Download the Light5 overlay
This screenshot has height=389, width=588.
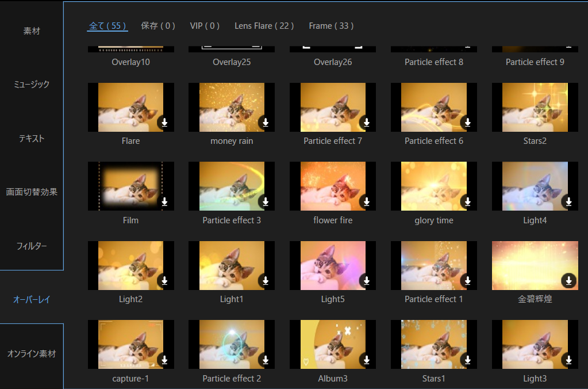pos(366,280)
